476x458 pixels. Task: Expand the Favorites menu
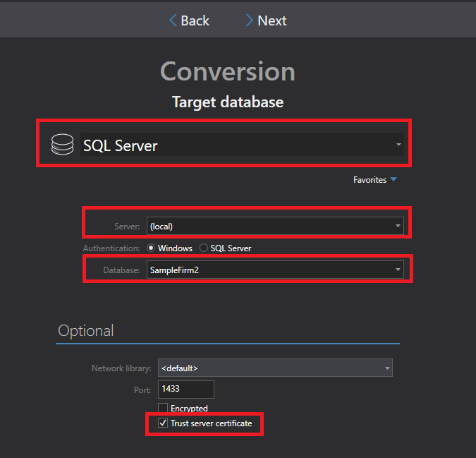coord(375,180)
